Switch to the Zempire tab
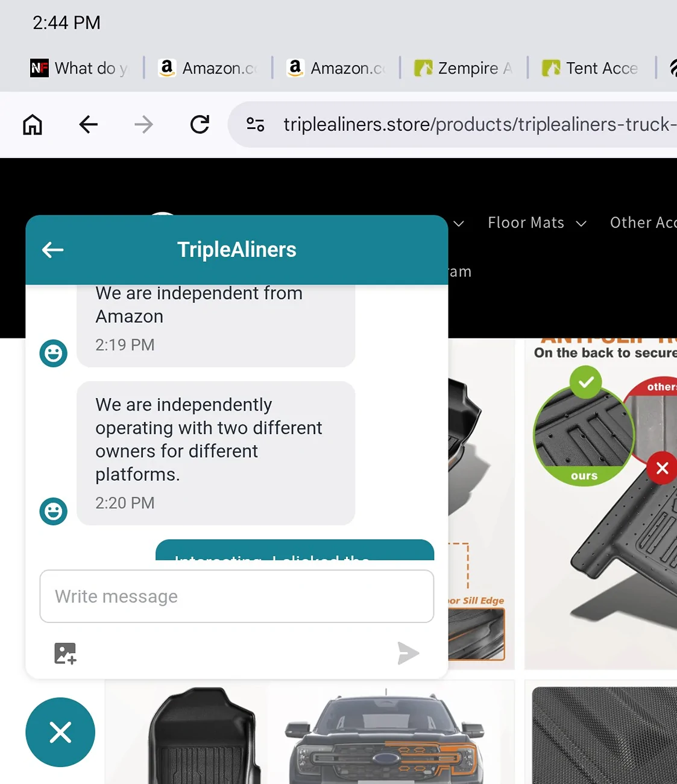The width and height of the screenshot is (677, 784). (464, 68)
